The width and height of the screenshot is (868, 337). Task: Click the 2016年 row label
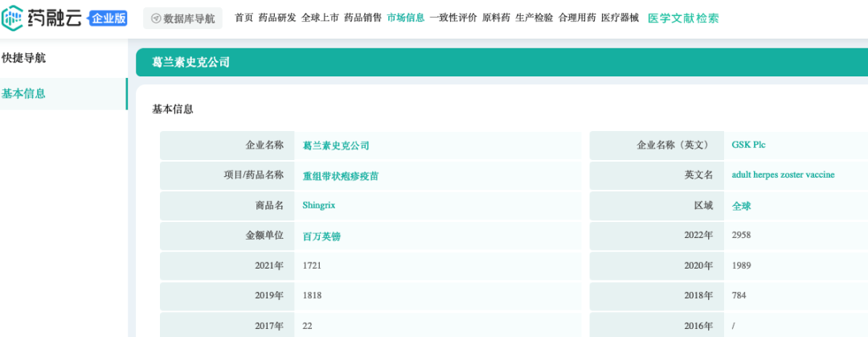point(698,326)
